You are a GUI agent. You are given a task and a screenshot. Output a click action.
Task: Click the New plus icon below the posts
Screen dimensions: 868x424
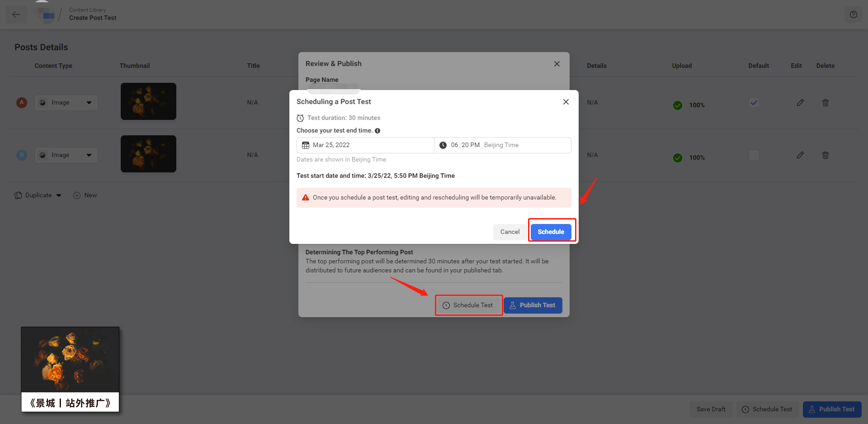pyautogui.click(x=77, y=195)
